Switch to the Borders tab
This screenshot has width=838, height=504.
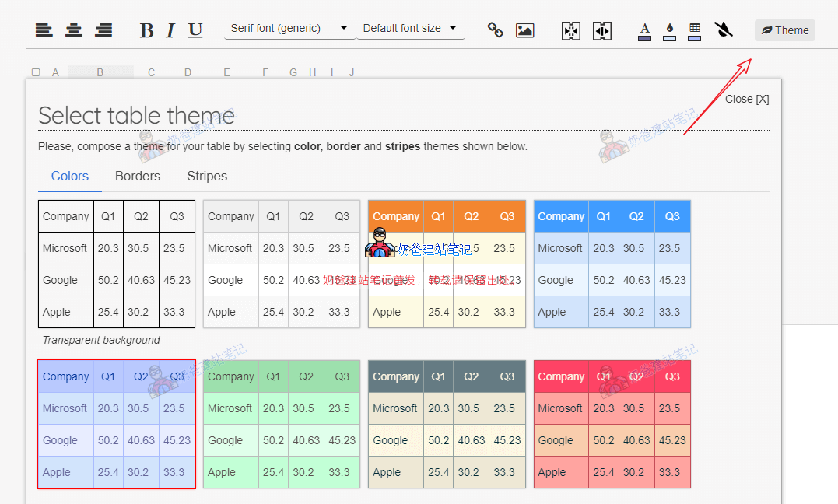(138, 176)
